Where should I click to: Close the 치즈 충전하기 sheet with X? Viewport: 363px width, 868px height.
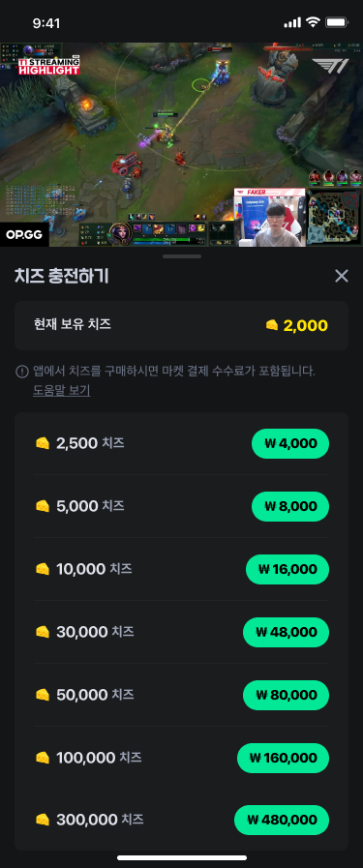tap(342, 276)
